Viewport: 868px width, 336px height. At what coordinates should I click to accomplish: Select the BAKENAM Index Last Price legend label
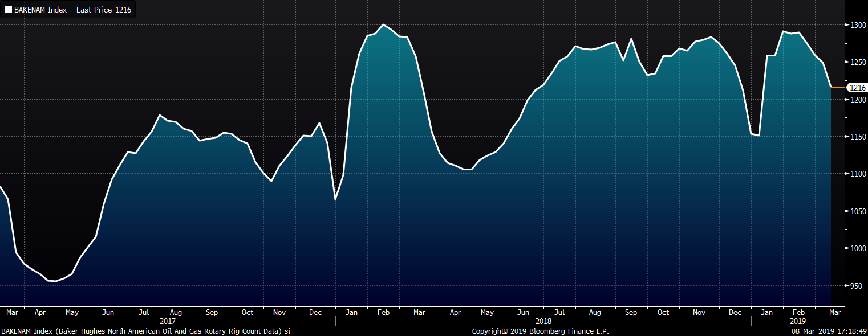click(72, 10)
